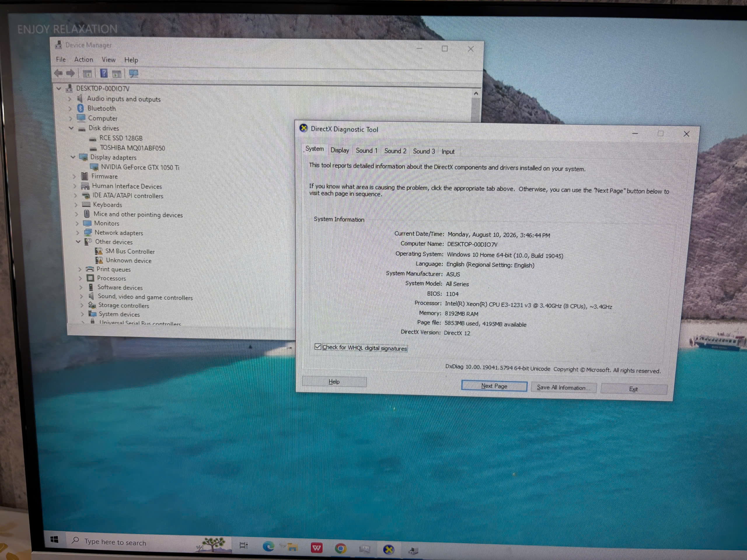Expand the Human Interface Devices category

[x=74, y=186]
